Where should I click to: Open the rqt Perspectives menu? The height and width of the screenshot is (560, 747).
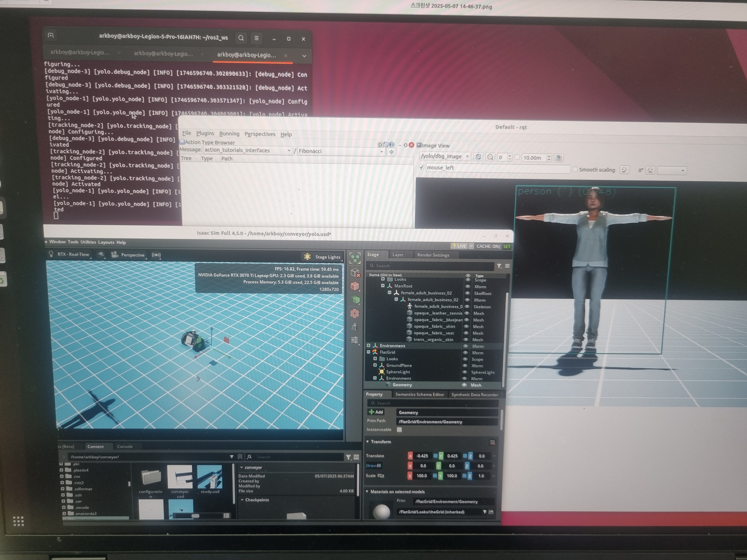(x=260, y=134)
